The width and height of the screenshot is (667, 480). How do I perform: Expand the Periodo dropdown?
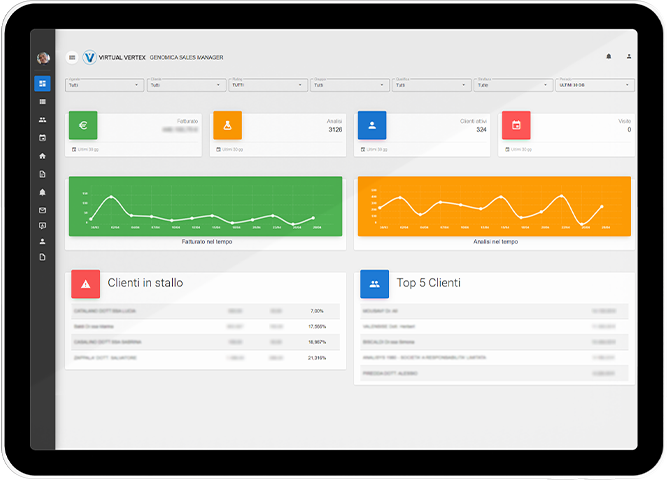tap(595, 85)
